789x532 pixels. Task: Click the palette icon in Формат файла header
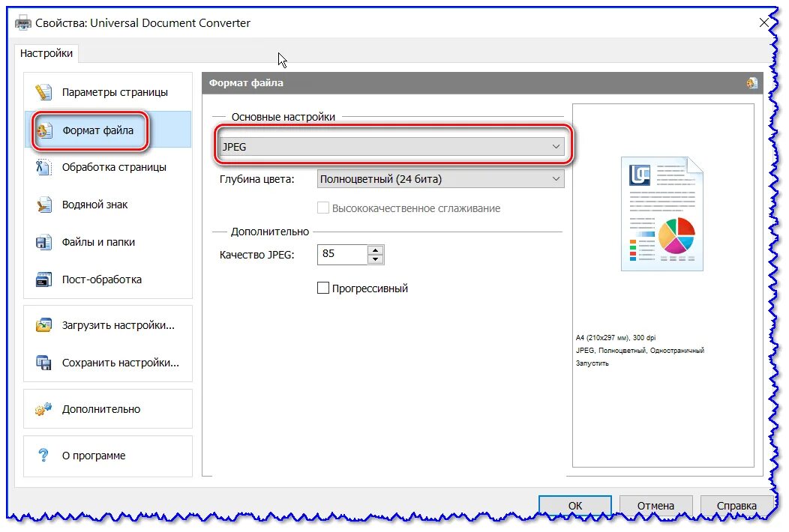751,83
